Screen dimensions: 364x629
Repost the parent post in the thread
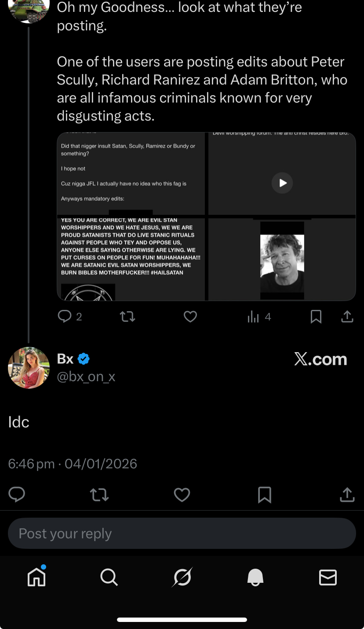click(x=127, y=316)
